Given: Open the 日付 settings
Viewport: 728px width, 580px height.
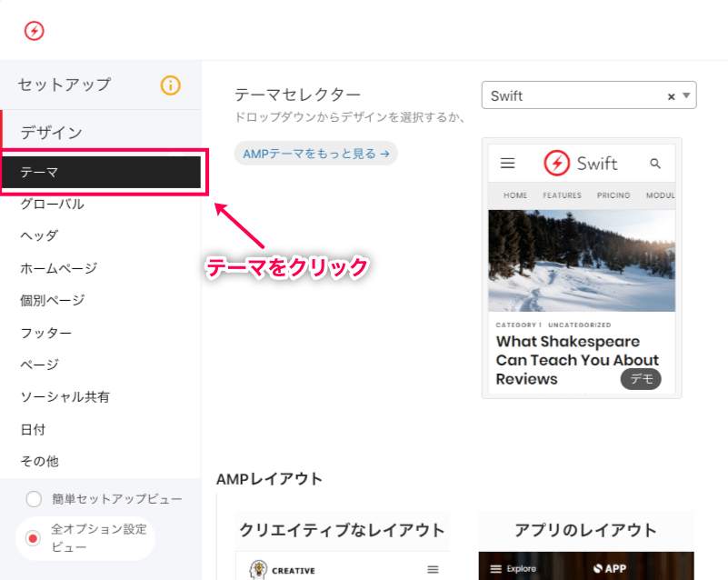Looking at the screenshot, I should click(33, 429).
